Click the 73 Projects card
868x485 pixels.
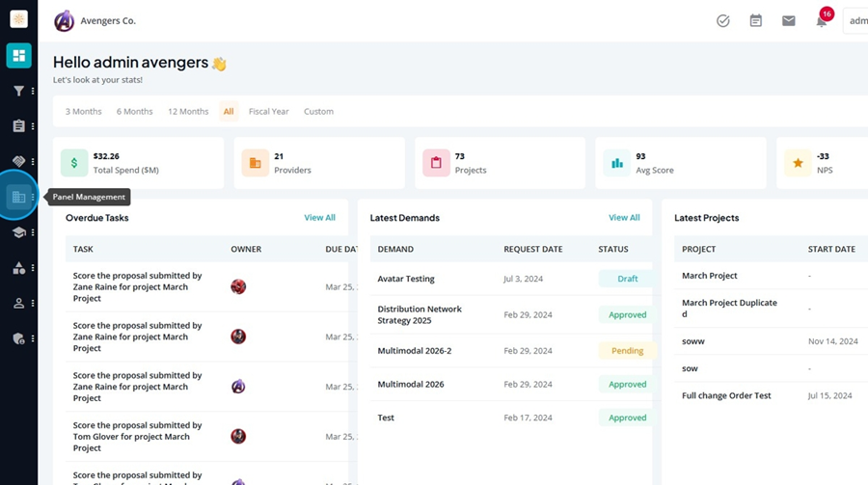tap(500, 163)
